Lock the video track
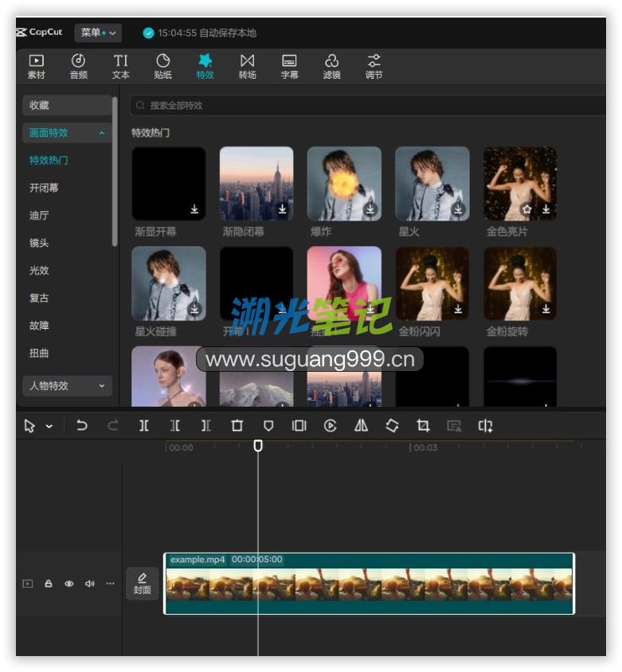Screen dimensions: 622x672 point(49,584)
